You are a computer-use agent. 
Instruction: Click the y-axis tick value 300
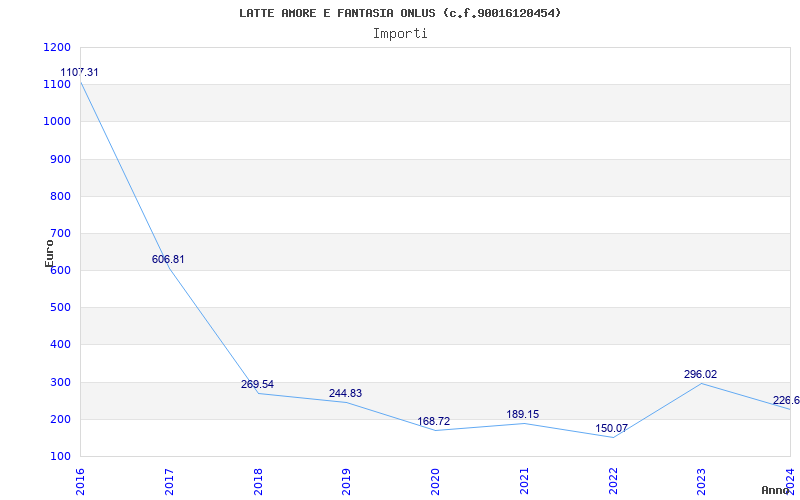(x=61, y=382)
